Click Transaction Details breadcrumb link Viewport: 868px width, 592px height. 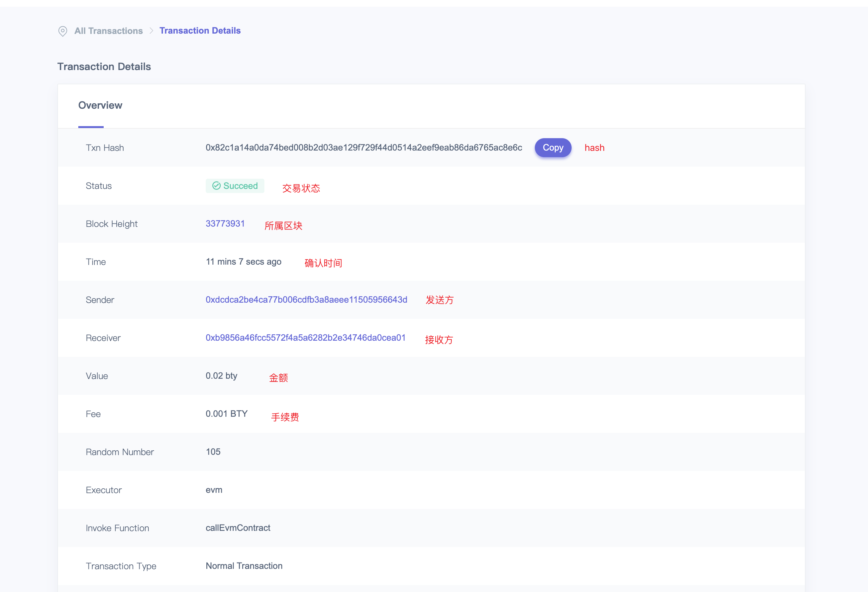200,31
